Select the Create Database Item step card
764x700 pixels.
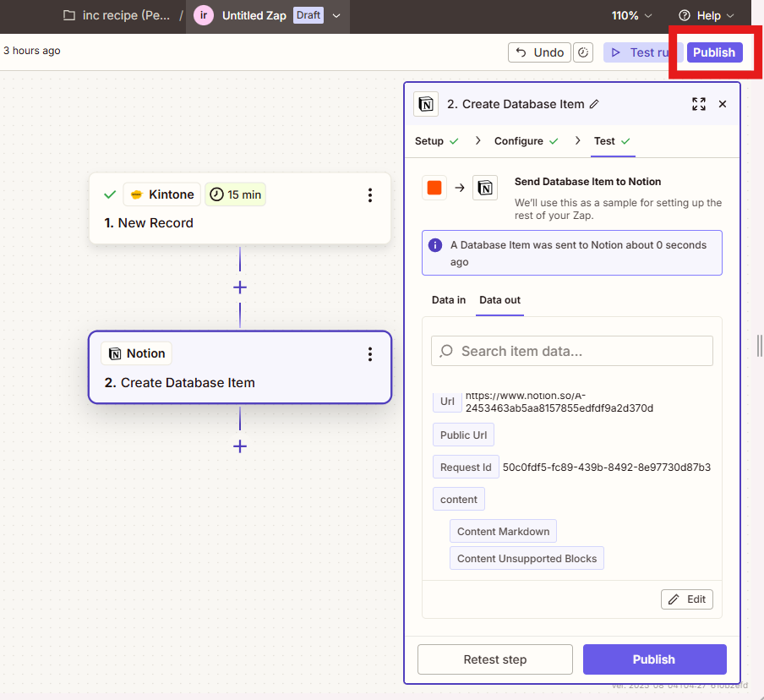(x=240, y=368)
